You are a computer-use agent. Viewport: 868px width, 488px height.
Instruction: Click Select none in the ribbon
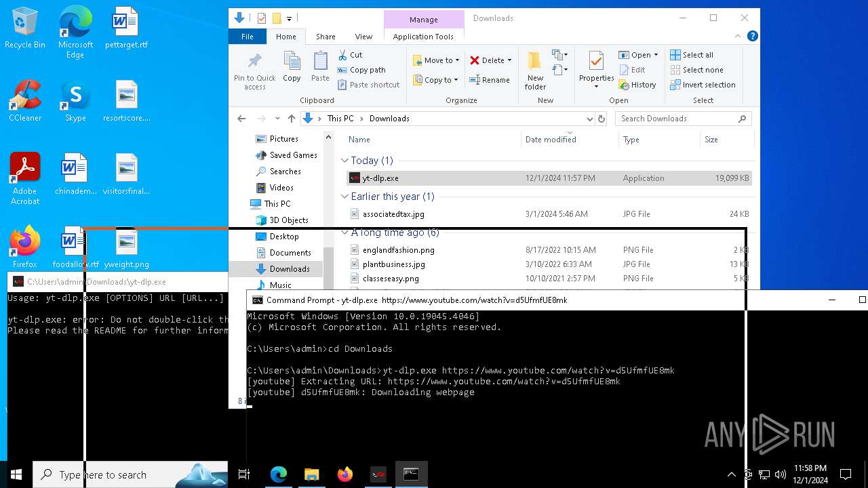click(696, 70)
